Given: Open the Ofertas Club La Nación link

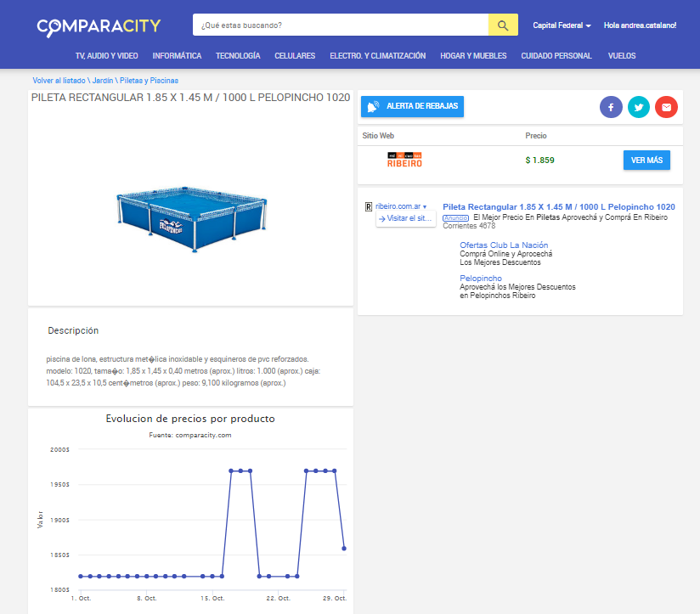Looking at the screenshot, I should point(504,245).
